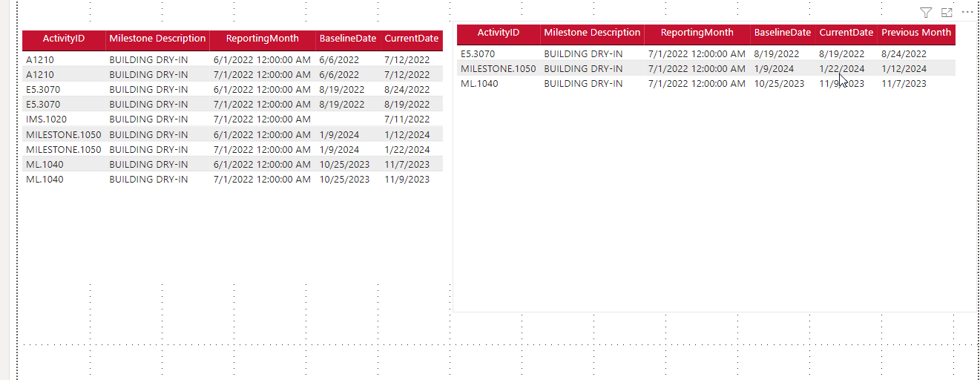The height and width of the screenshot is (380, 980).
Task: Sort left table by BaselineDate header
Action: [x=348, y=39]
